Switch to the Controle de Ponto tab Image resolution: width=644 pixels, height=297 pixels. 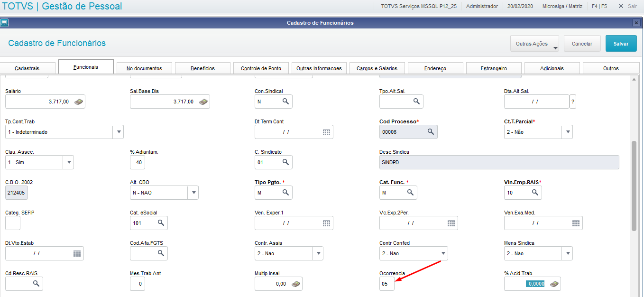(261, 68)
